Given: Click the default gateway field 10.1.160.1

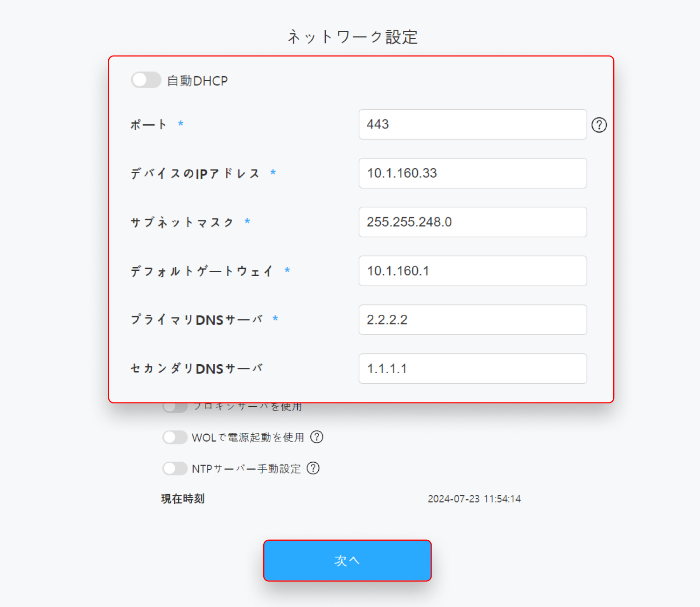Looking at the screenshot, I should 472,271.
